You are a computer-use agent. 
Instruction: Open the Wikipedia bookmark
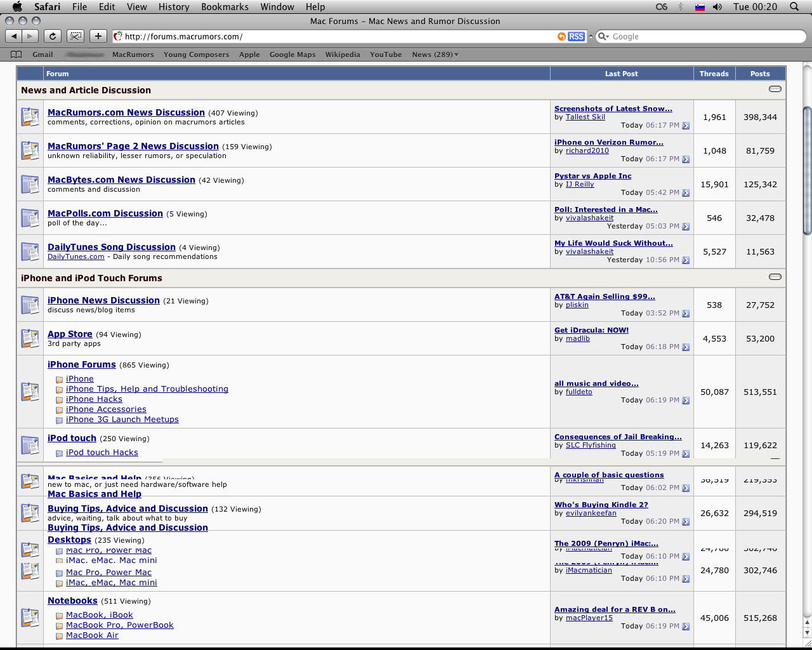point(343,55)
